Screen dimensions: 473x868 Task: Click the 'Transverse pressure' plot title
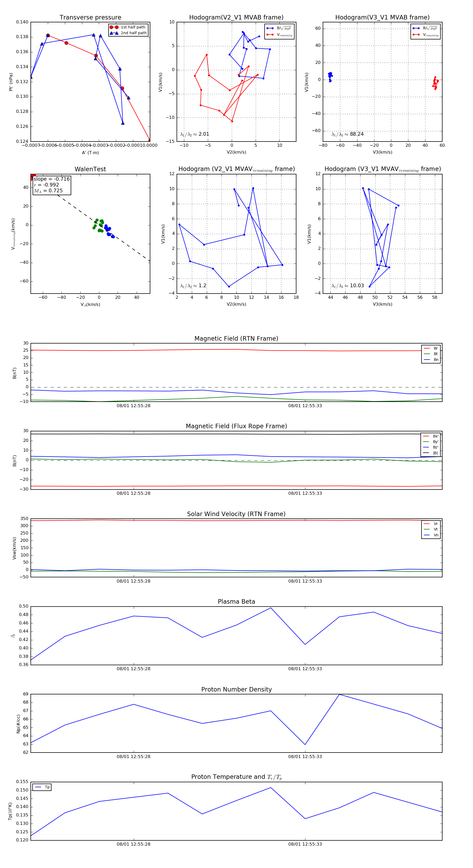pos(90,18)
